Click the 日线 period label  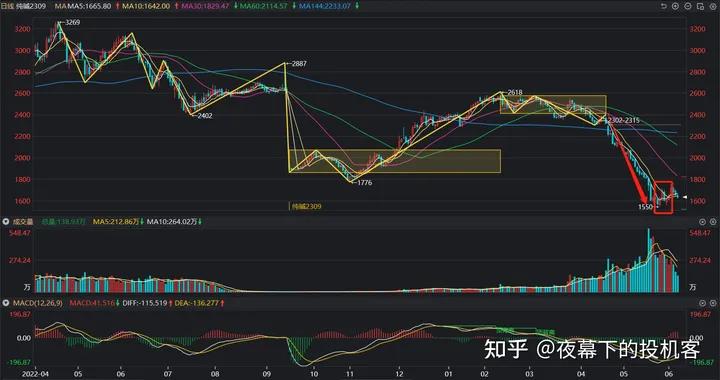tap(8, 6)
